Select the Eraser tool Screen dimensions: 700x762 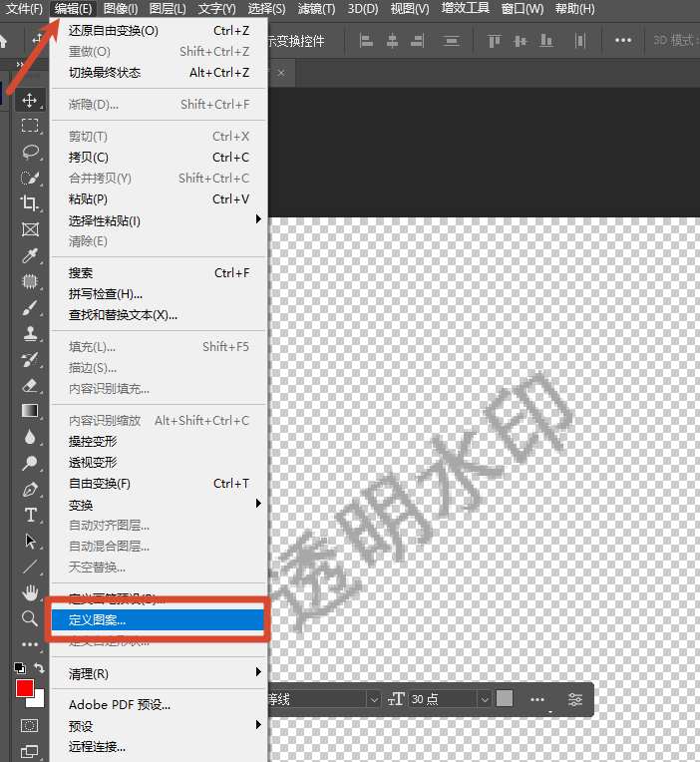click(30, 385)
